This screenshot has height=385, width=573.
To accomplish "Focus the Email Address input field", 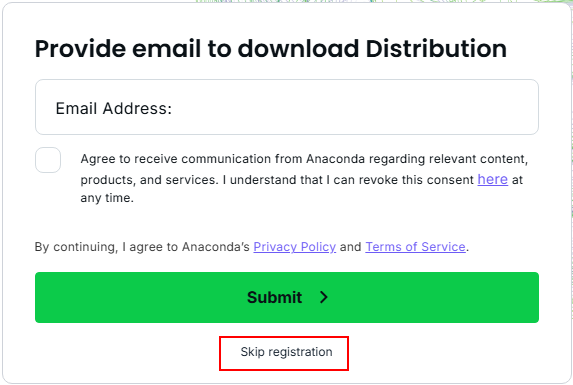I will coord(287,107).
